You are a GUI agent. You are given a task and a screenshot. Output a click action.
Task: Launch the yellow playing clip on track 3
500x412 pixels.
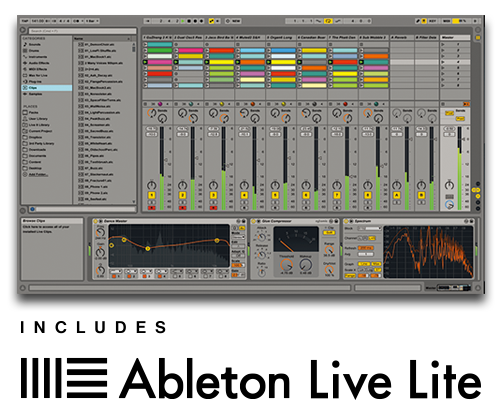click(x=221, y=62)
